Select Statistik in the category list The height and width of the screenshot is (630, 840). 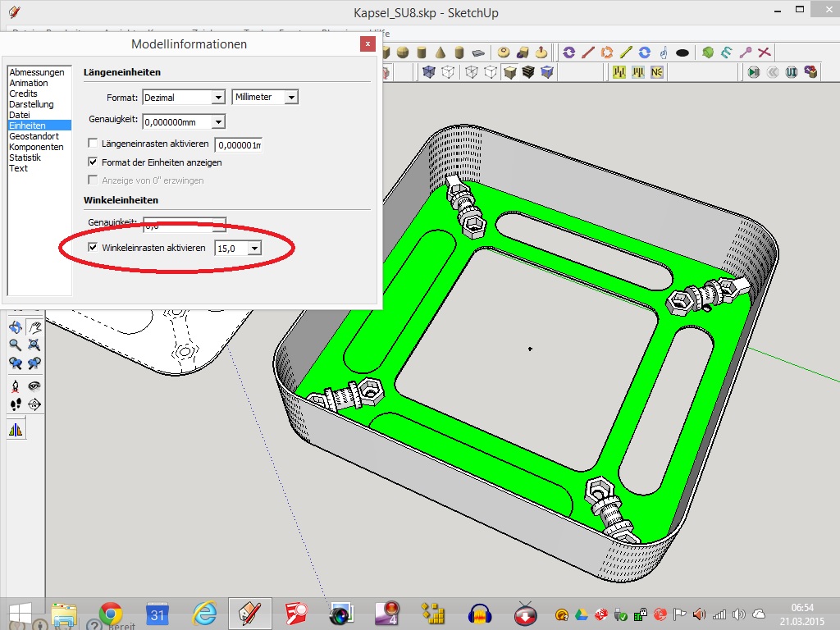pyautogui.click(x=25, y=157)
